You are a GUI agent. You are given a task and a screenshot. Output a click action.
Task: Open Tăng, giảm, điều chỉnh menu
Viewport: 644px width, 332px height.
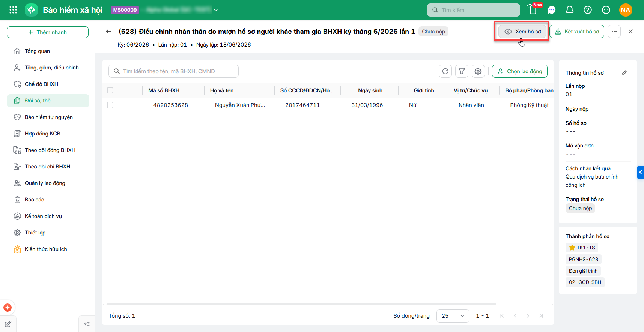coord(48,68)
